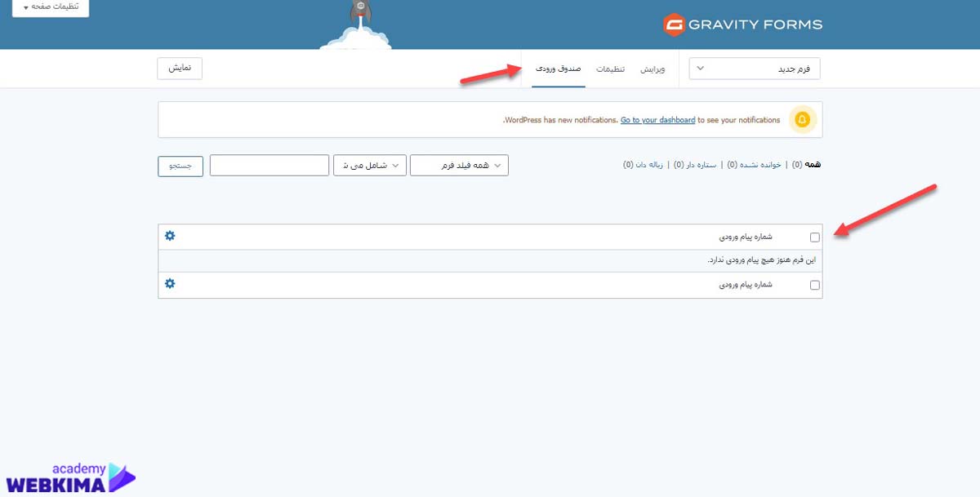Focus the entries search text field
The height and width of the screenshot is (497, 980).
(x=269, y=165)
